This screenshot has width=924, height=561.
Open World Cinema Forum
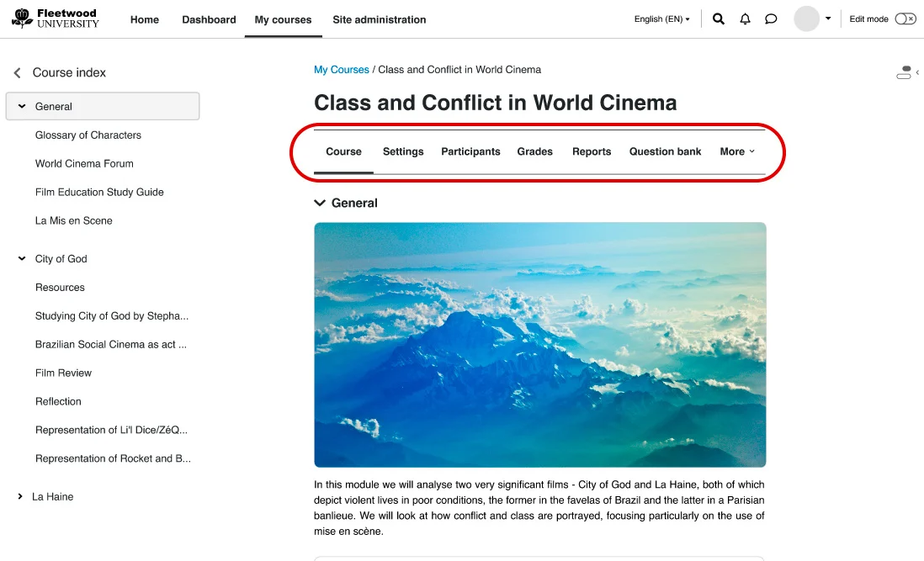[84, 164]
